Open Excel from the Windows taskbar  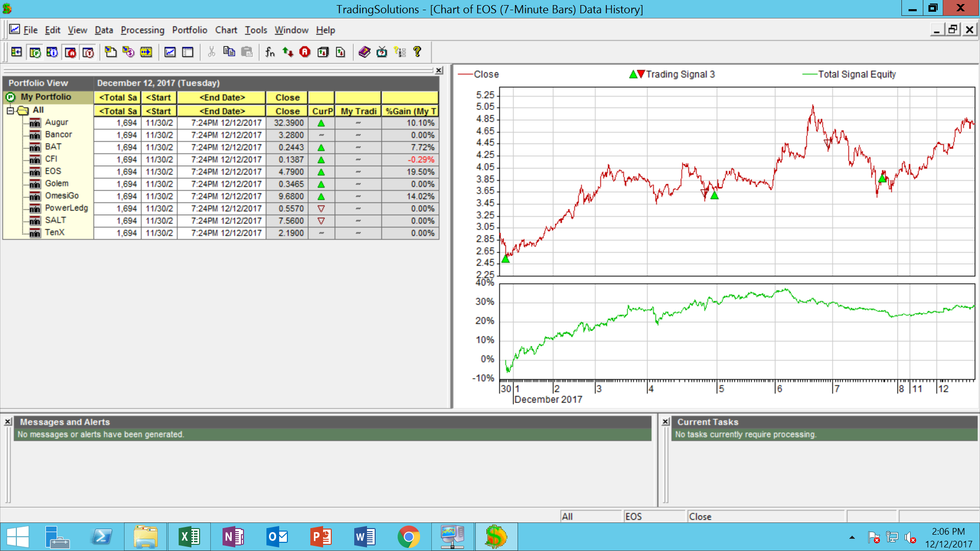click(189, 537)
